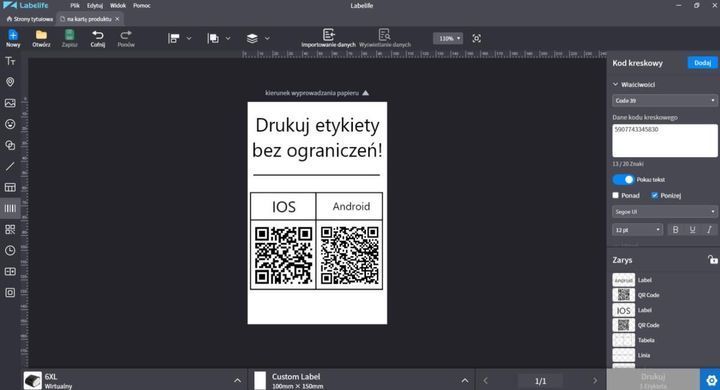
Task: Toggle Italic formatting
Action: click(709, 230)
